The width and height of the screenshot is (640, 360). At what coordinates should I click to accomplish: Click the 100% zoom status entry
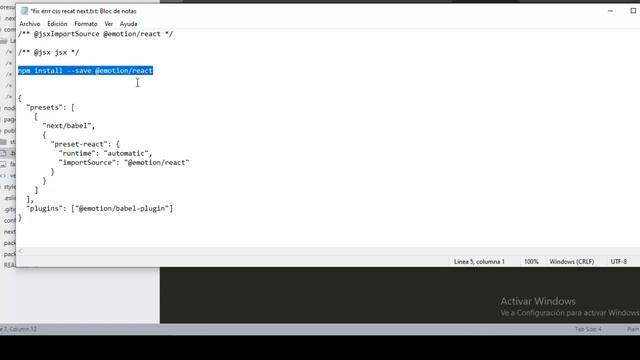(531, 262)
